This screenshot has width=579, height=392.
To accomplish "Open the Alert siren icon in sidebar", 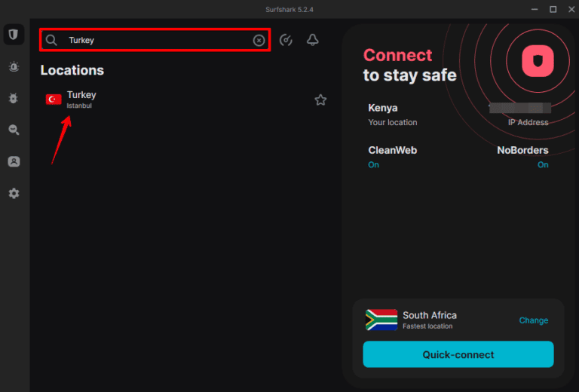I will pos(14,67).
